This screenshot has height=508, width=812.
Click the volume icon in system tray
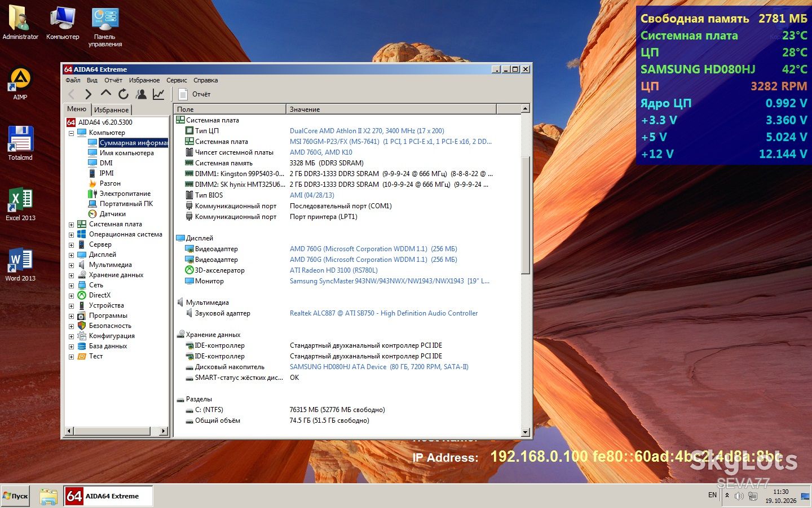739,496
